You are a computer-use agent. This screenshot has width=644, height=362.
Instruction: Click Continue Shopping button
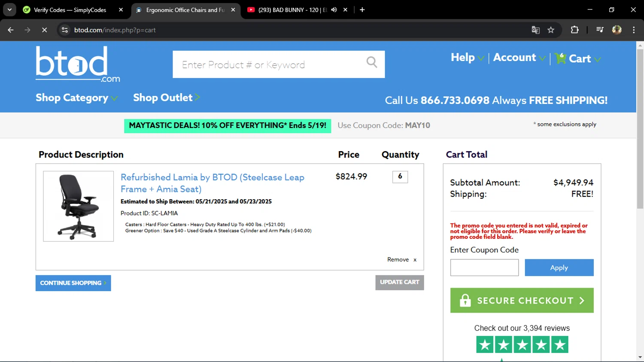click(73, 283)
